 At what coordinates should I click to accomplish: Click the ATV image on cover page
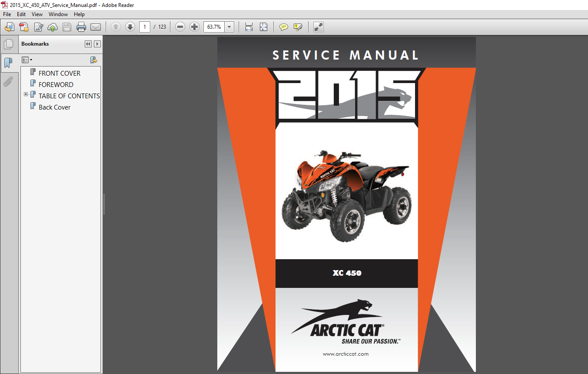pyautogui.click(x=346, y=195)
